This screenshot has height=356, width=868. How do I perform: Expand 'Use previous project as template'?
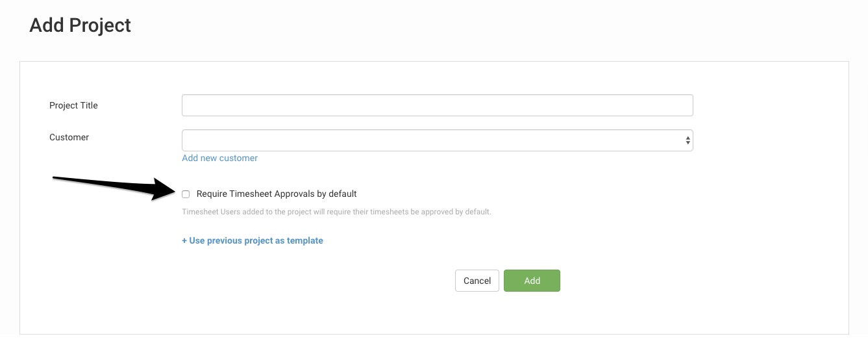click(x=253, y=240)
